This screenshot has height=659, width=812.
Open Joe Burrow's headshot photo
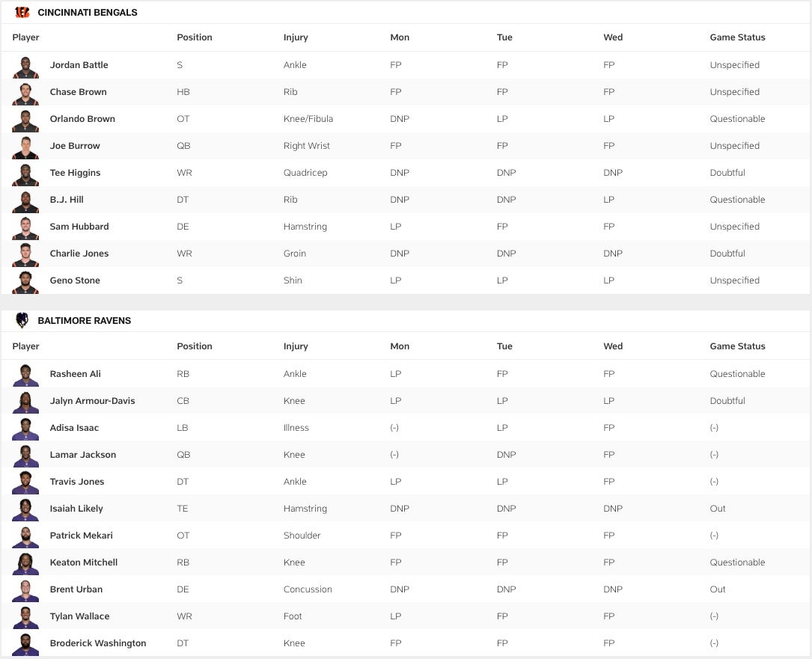(x=25, y=147)
